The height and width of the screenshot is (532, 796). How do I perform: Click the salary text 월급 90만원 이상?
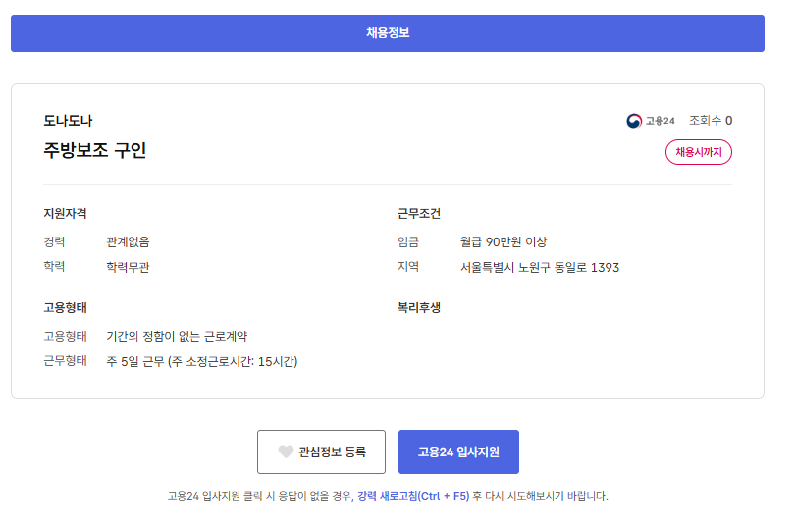[x=504, y=241]
